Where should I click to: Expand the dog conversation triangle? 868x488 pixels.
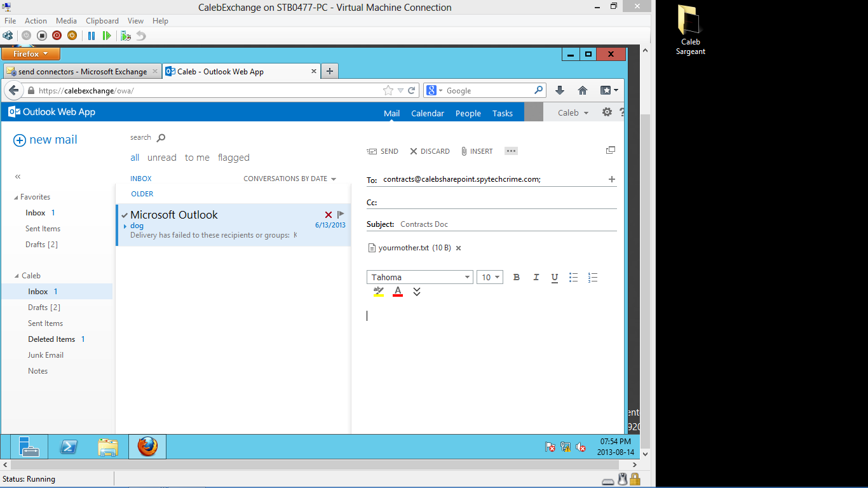[125, 226]
